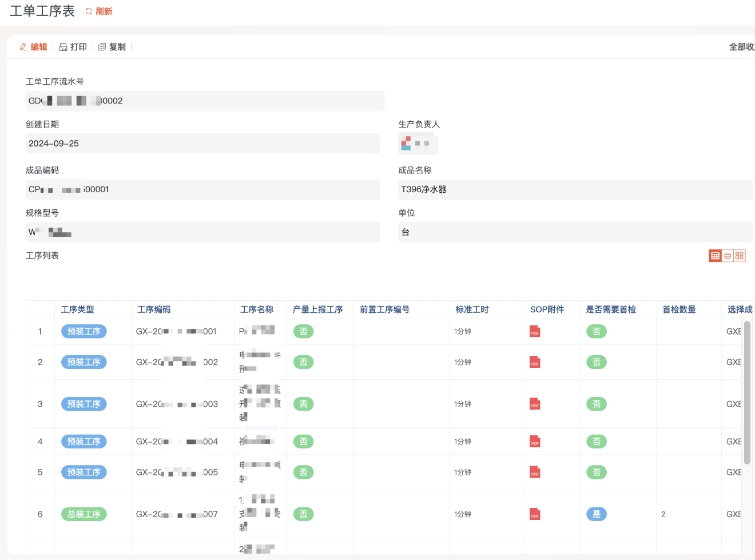Click 预装工序 tag in row 1
Screen dimensions: 755x560
click(x=84, y=332)
